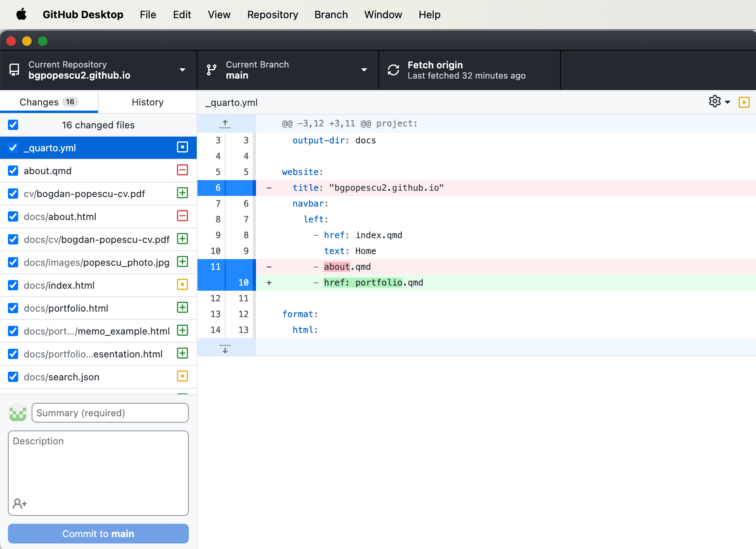756x549 pixels.
Task: Click the expand down arrow in diff
Action: [x=225, y=348]
